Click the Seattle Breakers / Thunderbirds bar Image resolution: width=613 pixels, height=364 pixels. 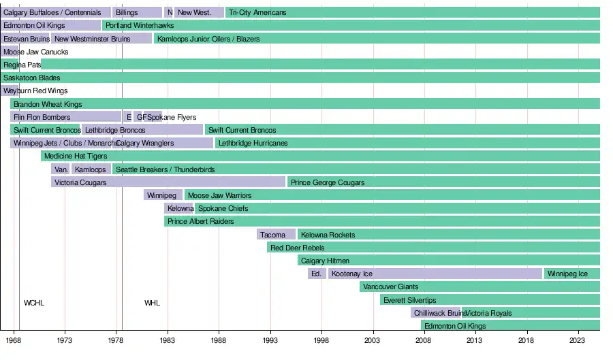pos(356,169)
